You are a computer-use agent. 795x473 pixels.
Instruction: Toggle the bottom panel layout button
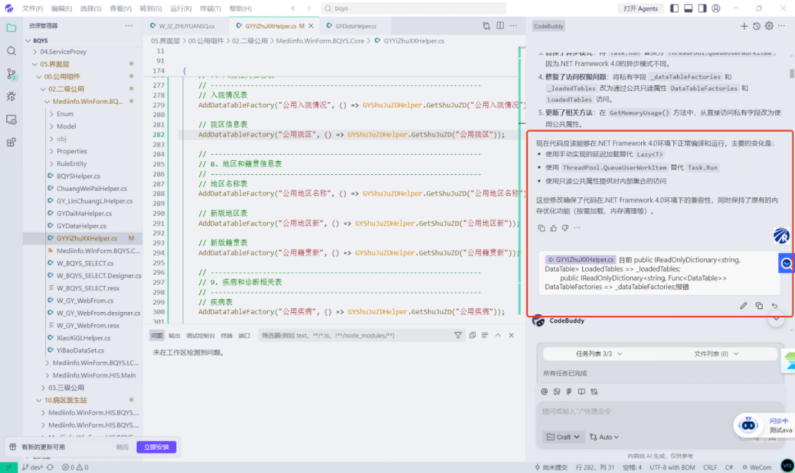[688, 8]
